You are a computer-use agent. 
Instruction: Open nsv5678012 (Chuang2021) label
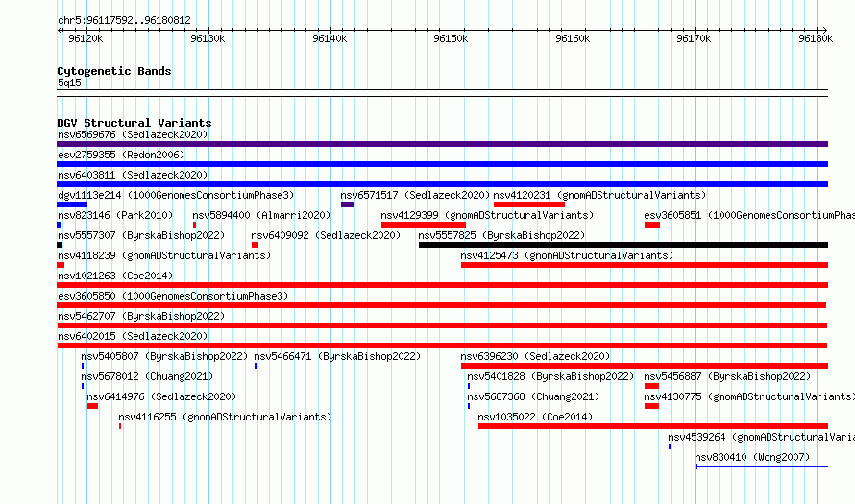[x=147, y=376]
